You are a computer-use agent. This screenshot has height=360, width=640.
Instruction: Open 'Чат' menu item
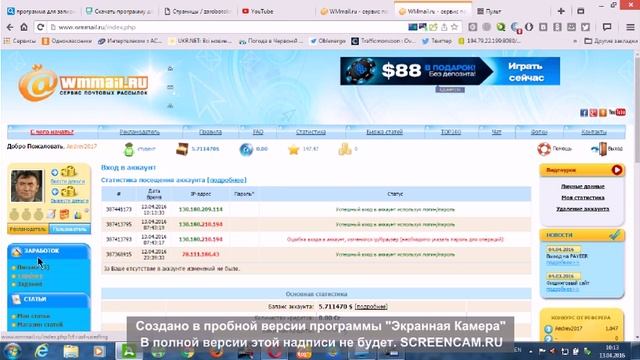click(x=496, y=132)
